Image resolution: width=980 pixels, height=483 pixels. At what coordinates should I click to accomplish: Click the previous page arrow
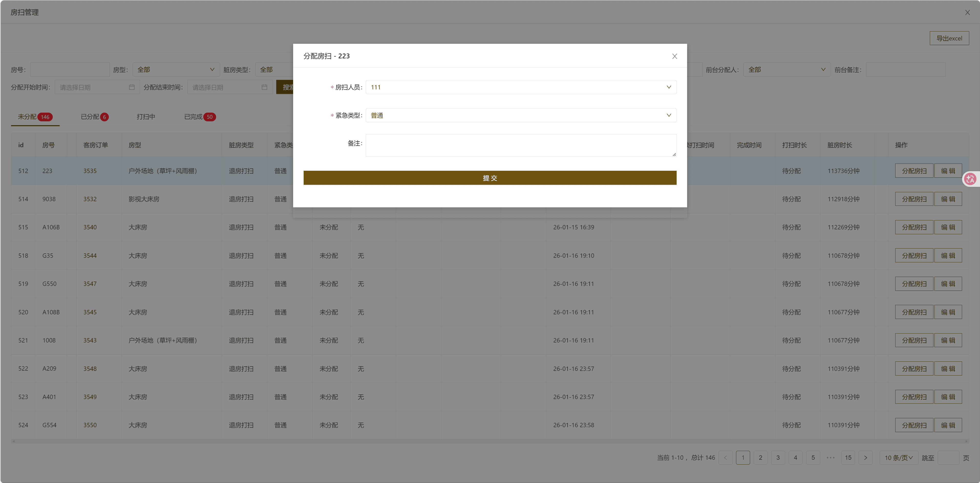click(726, 457)
